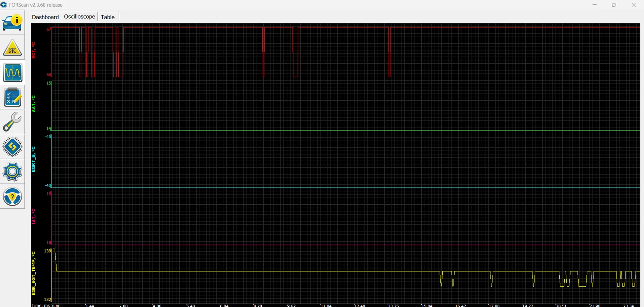Click the FORScan app icon in title bar
Viewport: 644px width, 307px height.
(4, 5)
